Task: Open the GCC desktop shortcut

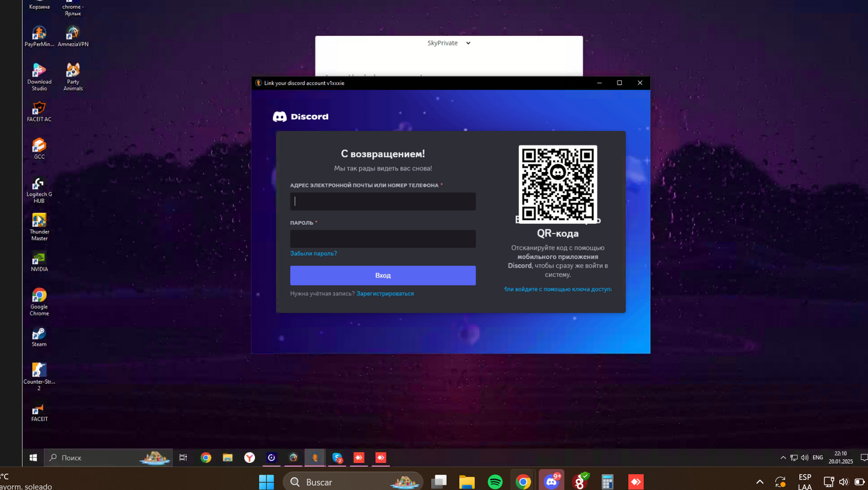Action: coord(39,149)
